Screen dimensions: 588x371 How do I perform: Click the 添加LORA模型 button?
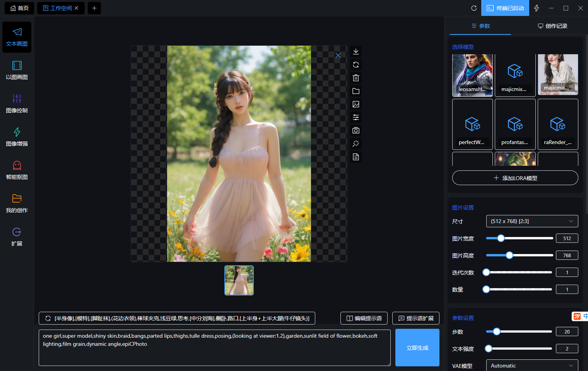pos(515,178)
